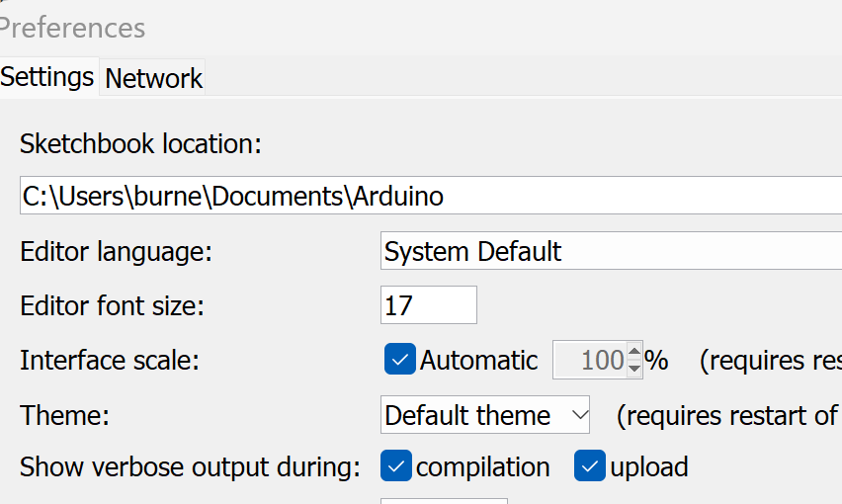Increase interface scale with up arrow
Screen dimensions: 842x504
coord(634,352)
